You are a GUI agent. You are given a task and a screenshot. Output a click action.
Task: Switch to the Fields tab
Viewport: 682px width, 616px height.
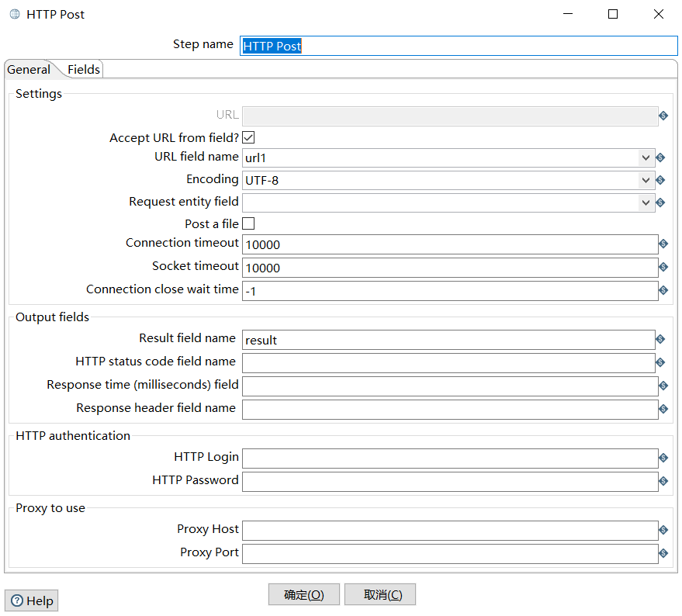pyautogui.click(x=84, y=70)
